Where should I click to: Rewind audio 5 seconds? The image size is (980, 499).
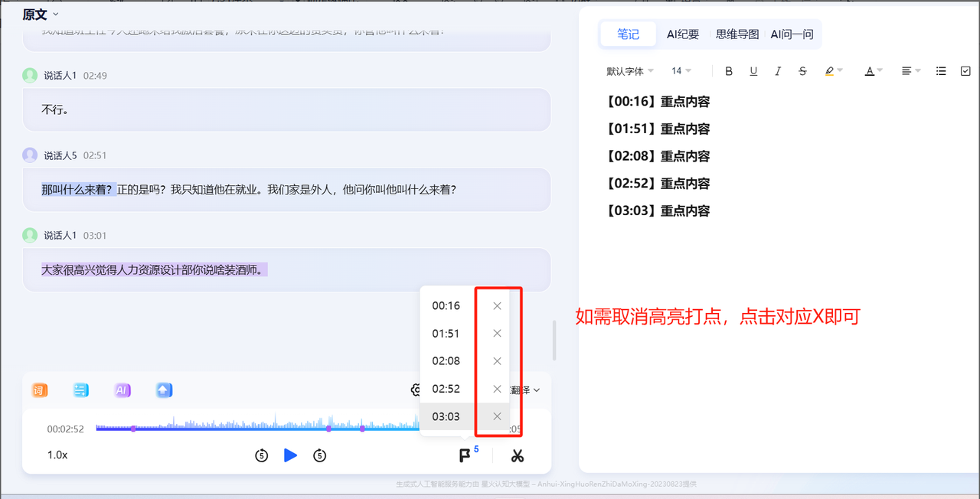262,456
